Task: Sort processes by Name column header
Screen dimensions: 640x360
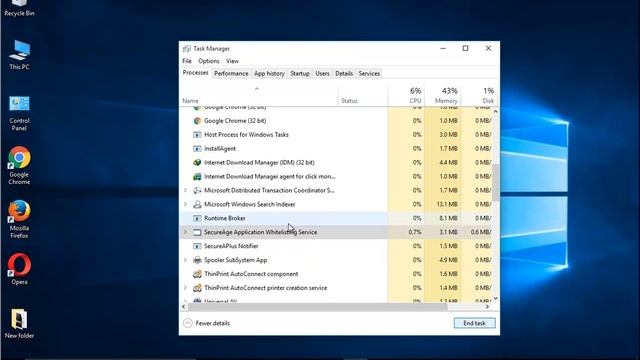Action: coord(259,96)
